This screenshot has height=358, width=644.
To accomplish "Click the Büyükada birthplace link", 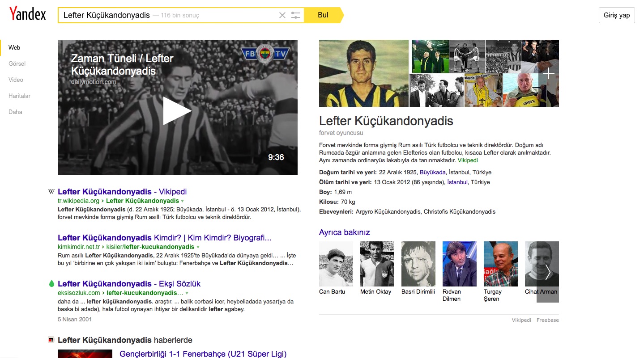I will click(x=433, y=173).
